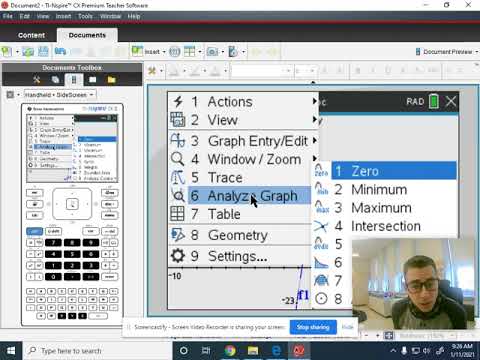Open the Help menu

pyautogui.click(x=134, y=16)
